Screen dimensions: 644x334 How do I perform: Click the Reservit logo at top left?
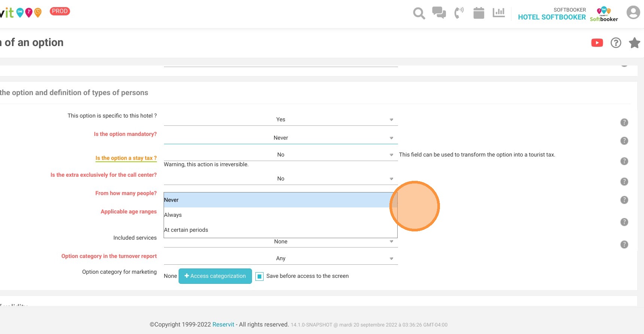click(x=21, y=13)
